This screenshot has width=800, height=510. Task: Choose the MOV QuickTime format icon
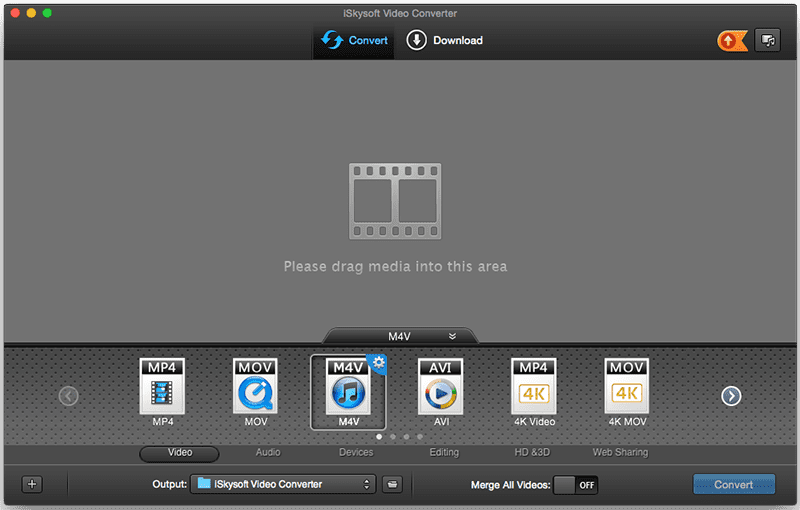[x=255, y=388]
